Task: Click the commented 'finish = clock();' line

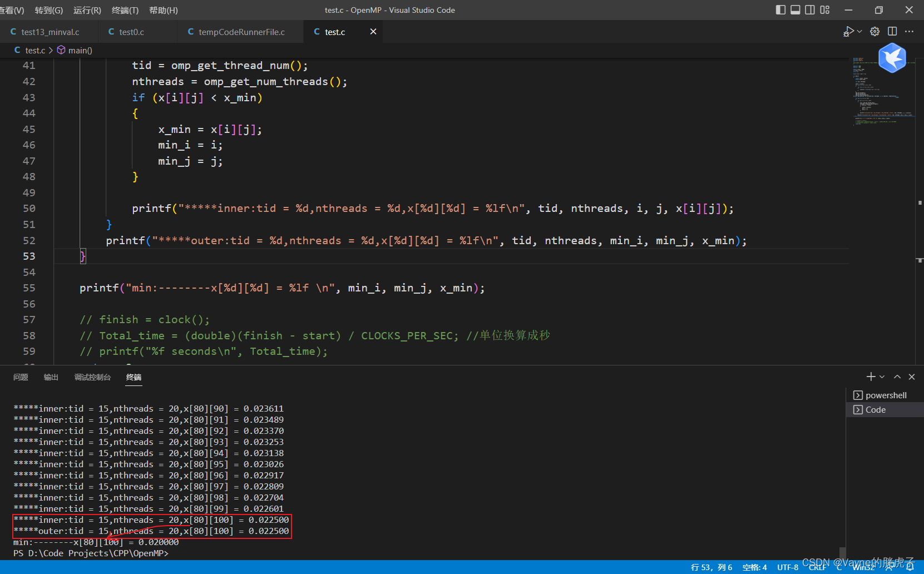Action: click(x=145, y=320)
